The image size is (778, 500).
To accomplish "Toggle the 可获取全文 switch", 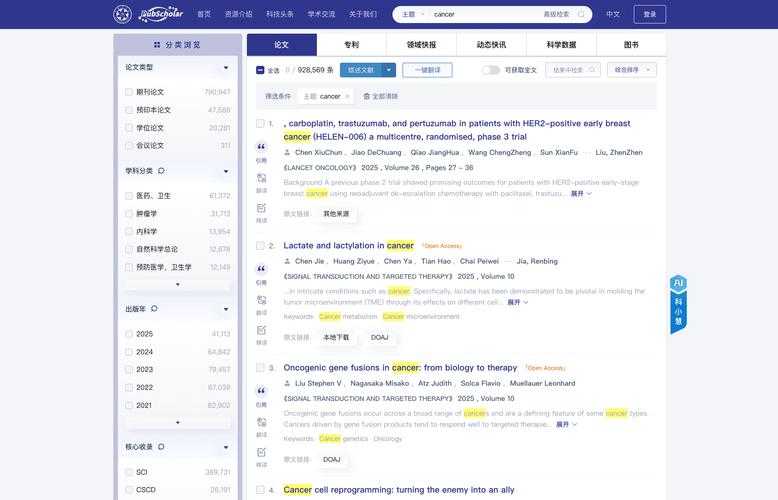I will pos(491,70).
